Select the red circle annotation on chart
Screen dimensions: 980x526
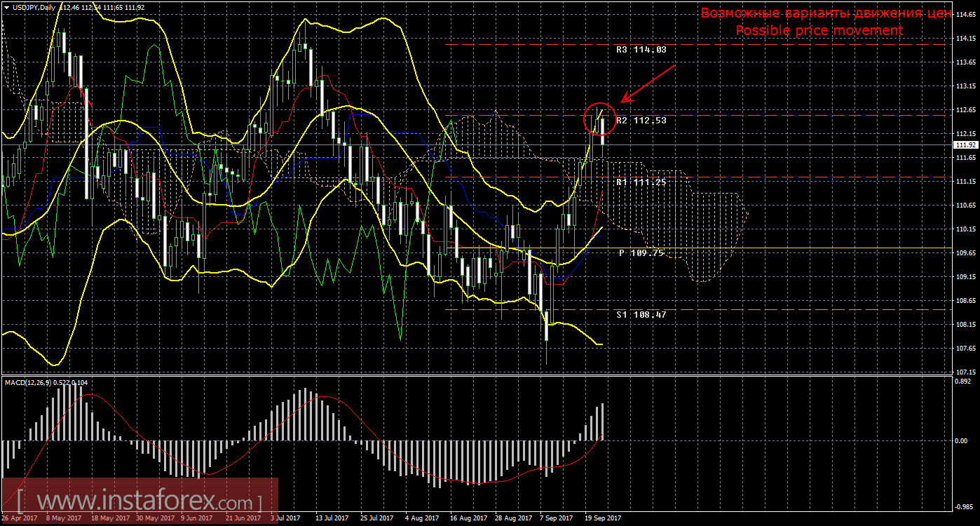tap(599, 119)
